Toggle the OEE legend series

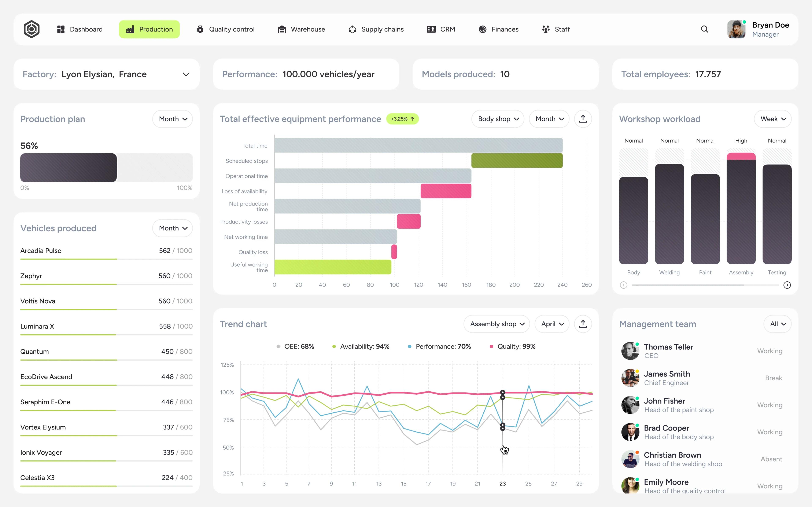click(x=295, y=346)
